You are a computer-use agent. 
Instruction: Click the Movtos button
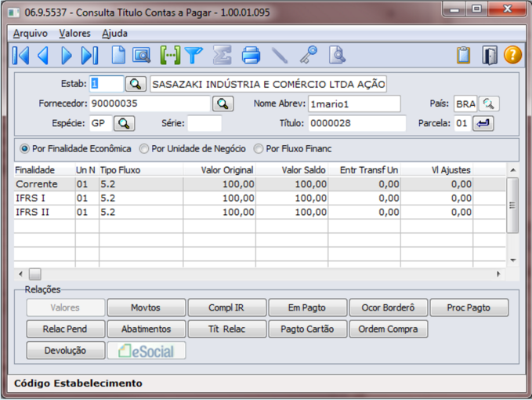[x=147, y=307]
